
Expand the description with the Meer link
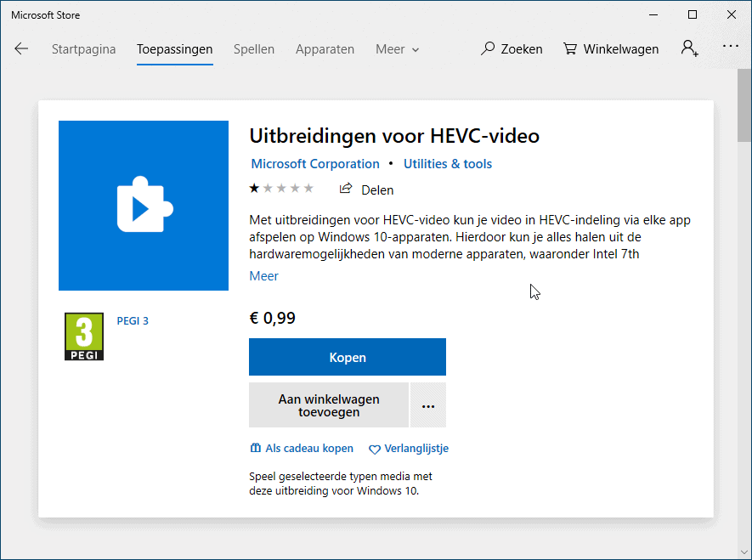[263, 275]
